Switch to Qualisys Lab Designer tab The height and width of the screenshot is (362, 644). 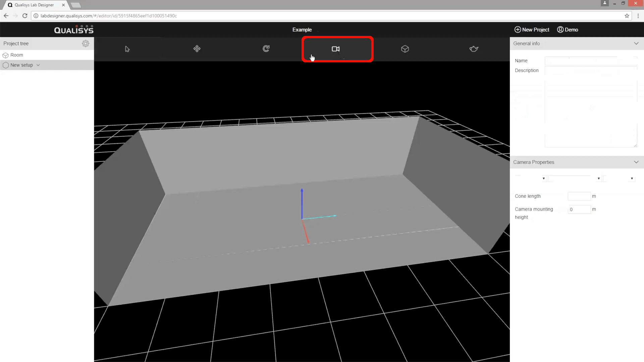(34, 5)
